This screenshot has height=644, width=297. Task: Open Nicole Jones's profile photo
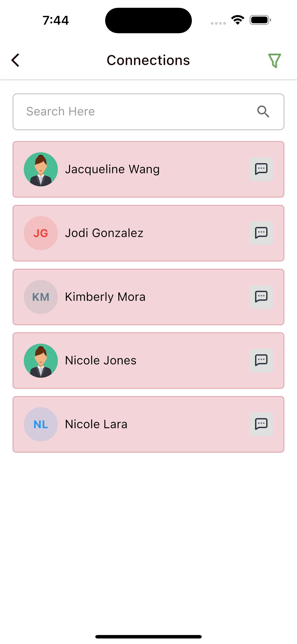point(41,360)
